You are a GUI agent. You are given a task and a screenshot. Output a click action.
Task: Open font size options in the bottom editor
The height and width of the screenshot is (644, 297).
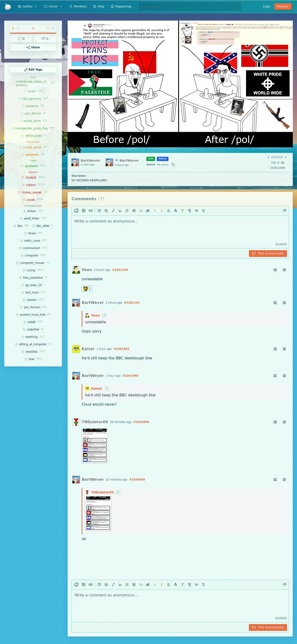(183, 585)
